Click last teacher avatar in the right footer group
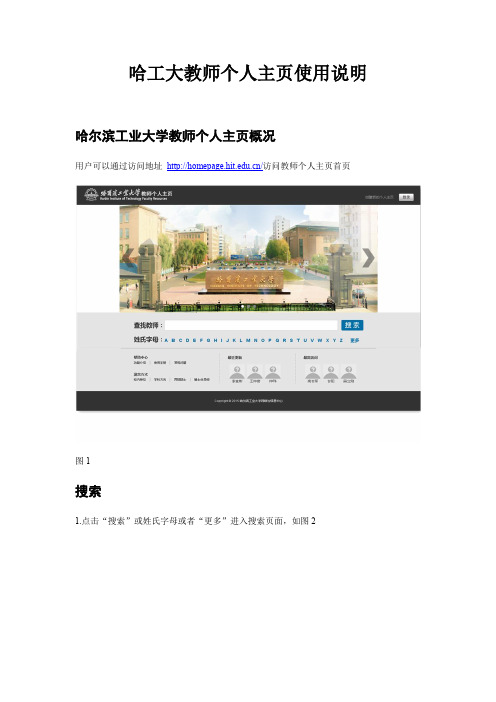The width and height of the screenshot is (496, 702). (x=348, y=373)
